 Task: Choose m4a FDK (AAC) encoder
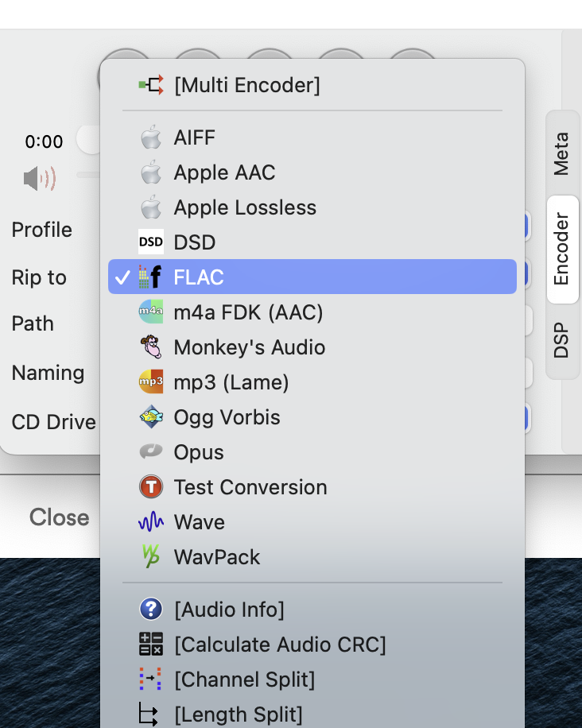pyautogui.click(x=248, y=312)
